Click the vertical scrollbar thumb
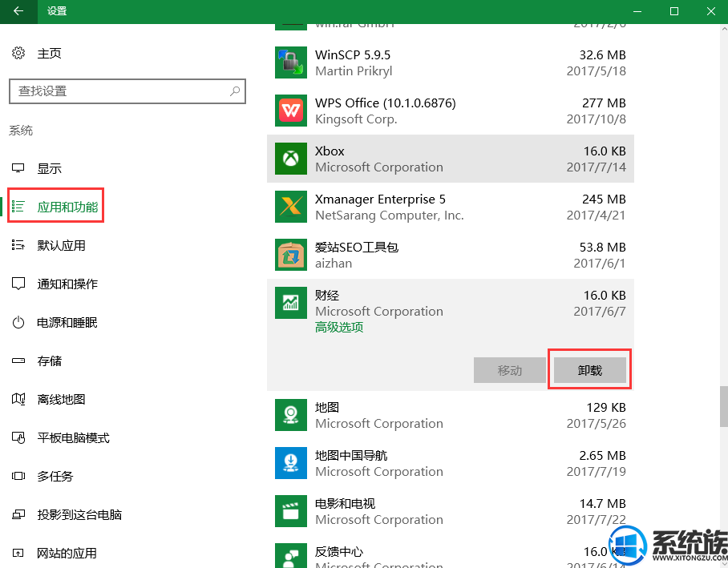This screenshot has height=568, width=728. pos(724,406)
